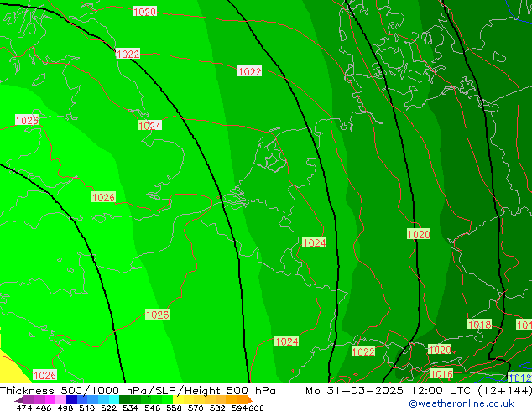This screenshot has height=411, width=532.
Task: Select the light pink legend swatch
Action: coord(60,400)
